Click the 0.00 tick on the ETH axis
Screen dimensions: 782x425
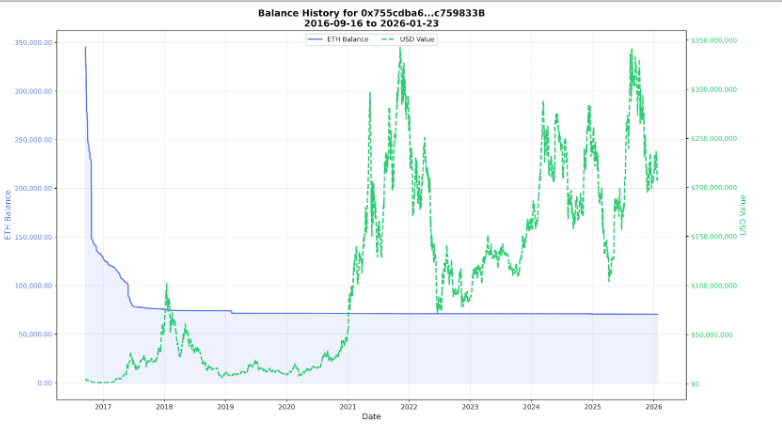tap(44, 383)
